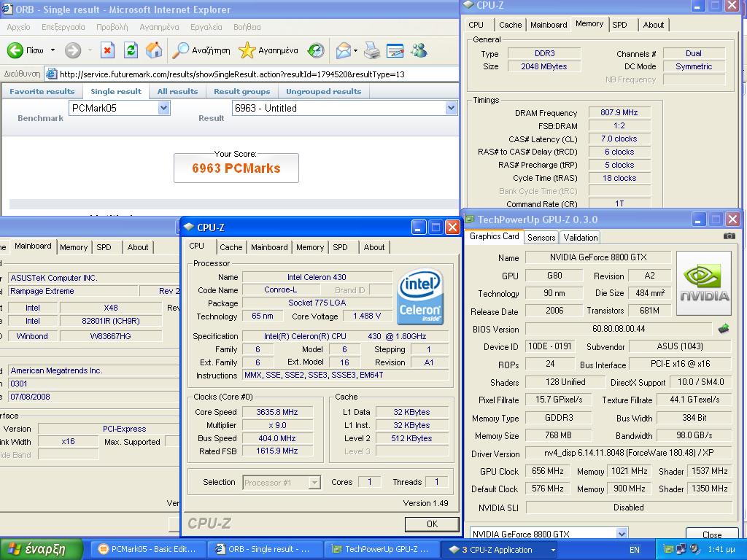747x560 pixels.
Task: Click the GPU-Z BIOS save chip icon
Action: point(724,329)
